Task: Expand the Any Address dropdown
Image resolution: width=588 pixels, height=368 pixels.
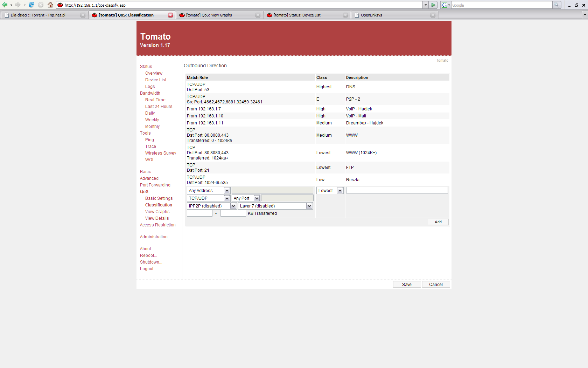Action: click(x=227, y=191)
